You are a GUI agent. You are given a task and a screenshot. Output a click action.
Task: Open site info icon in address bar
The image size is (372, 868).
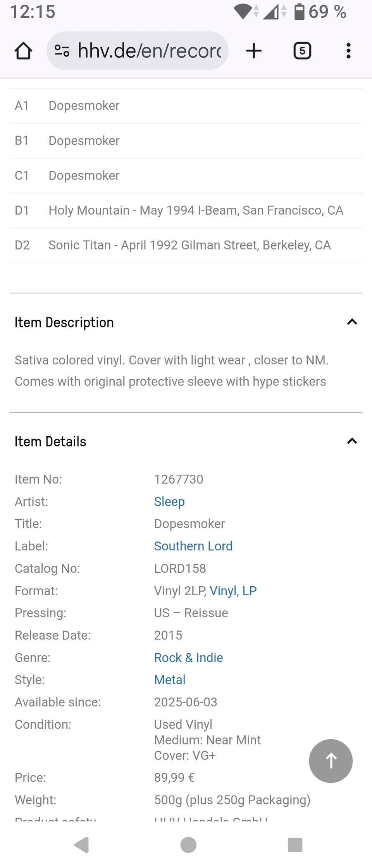pos(62,51)
